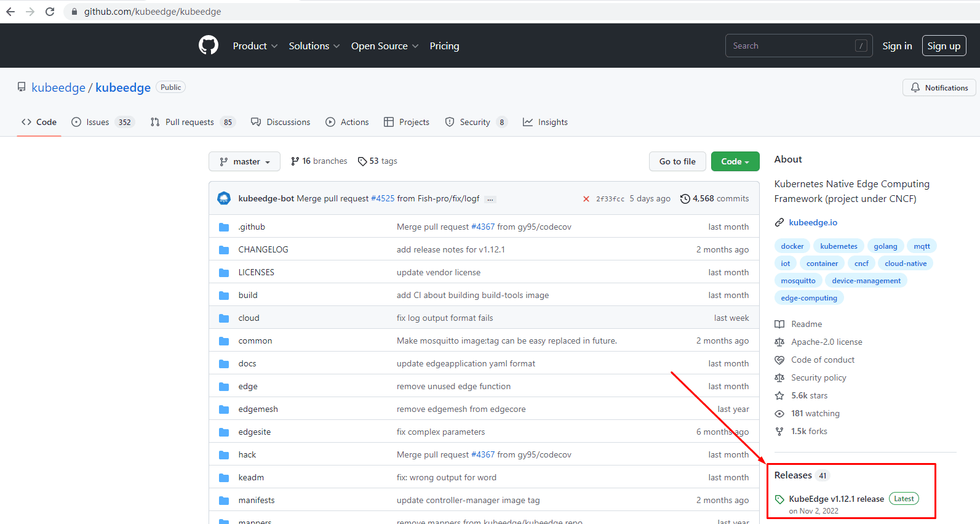Click the cloud folder icon
The width and height of the screenshot is (980, 524).
tap(224, 318)
